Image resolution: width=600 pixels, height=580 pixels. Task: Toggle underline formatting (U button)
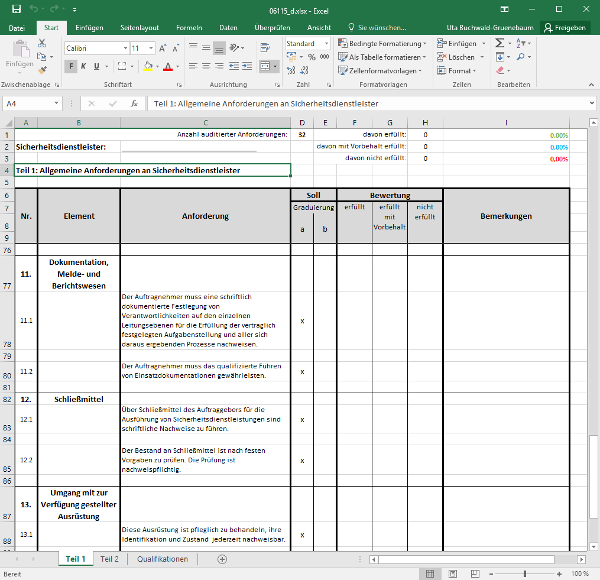(x=96, y=67)
